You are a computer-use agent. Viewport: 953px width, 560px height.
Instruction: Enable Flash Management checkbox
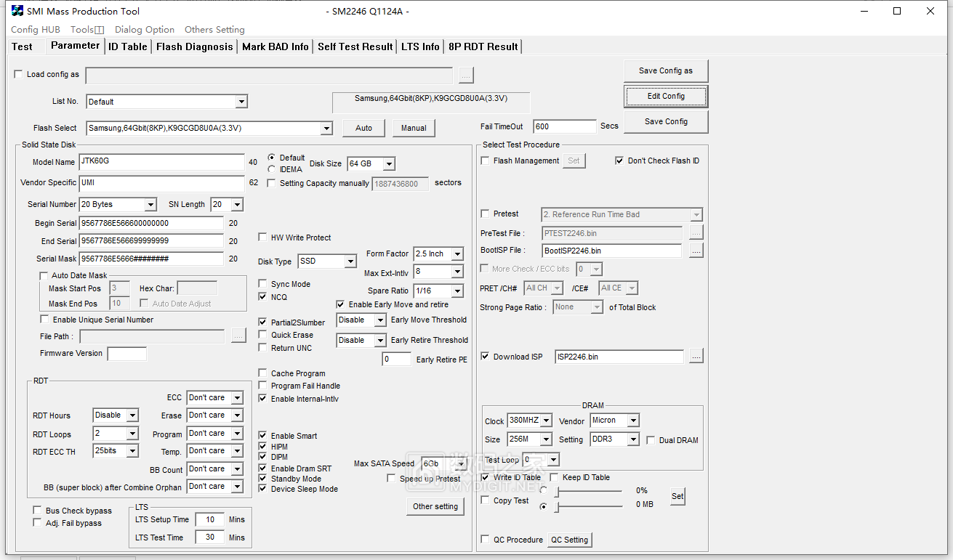pos(486,161)
